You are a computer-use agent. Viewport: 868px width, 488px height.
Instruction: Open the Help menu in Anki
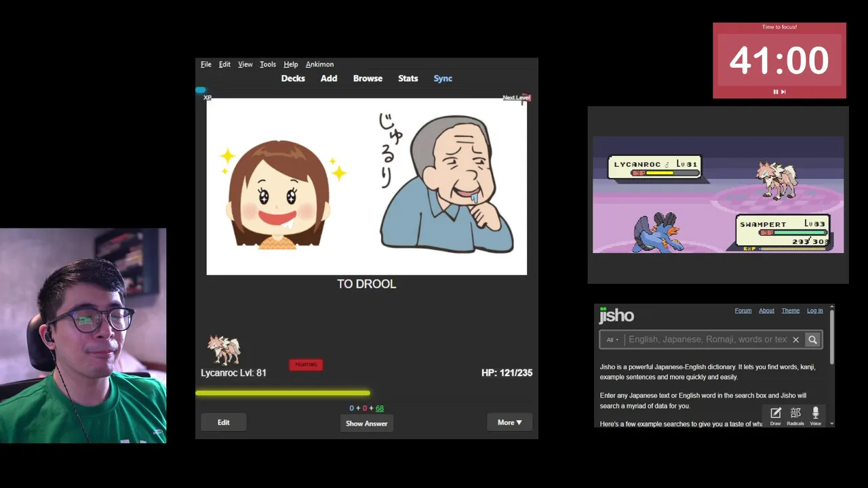tap(290, 64)
